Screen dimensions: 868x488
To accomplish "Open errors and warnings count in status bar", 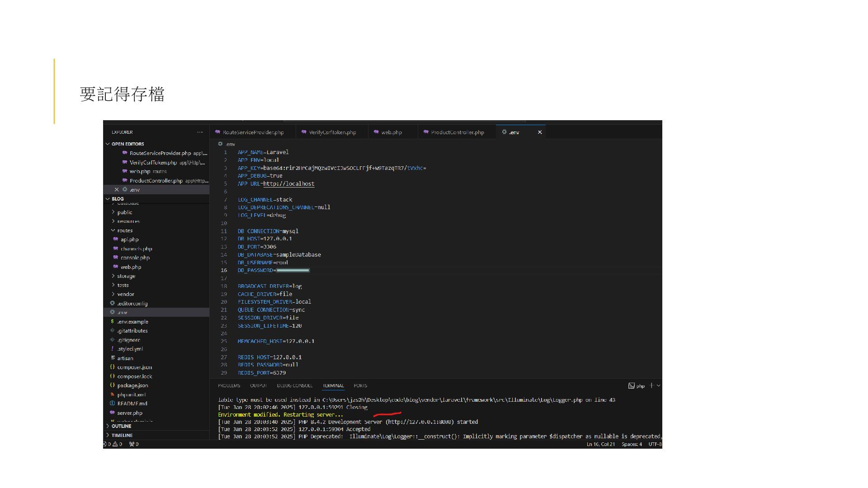I will pos(113,444).
